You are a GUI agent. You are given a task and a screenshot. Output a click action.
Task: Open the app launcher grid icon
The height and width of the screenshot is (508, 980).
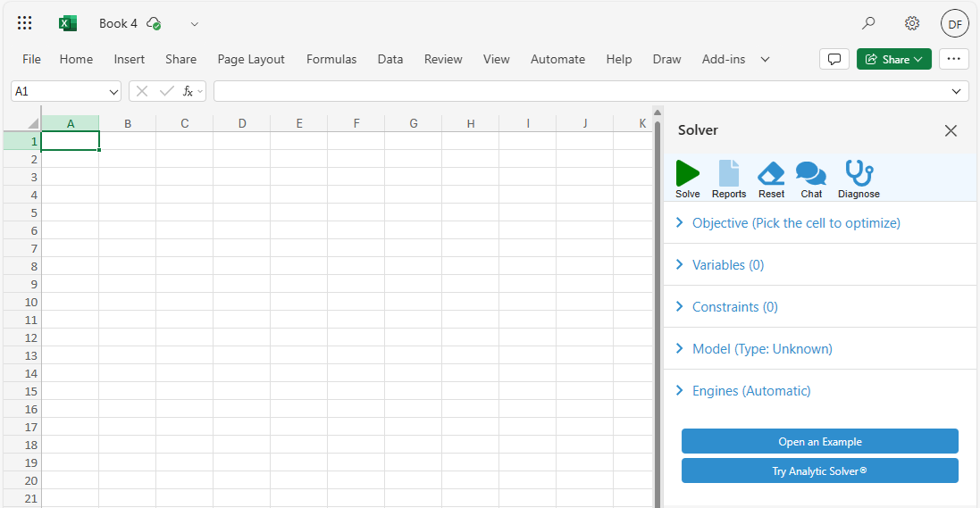point(25,23)
